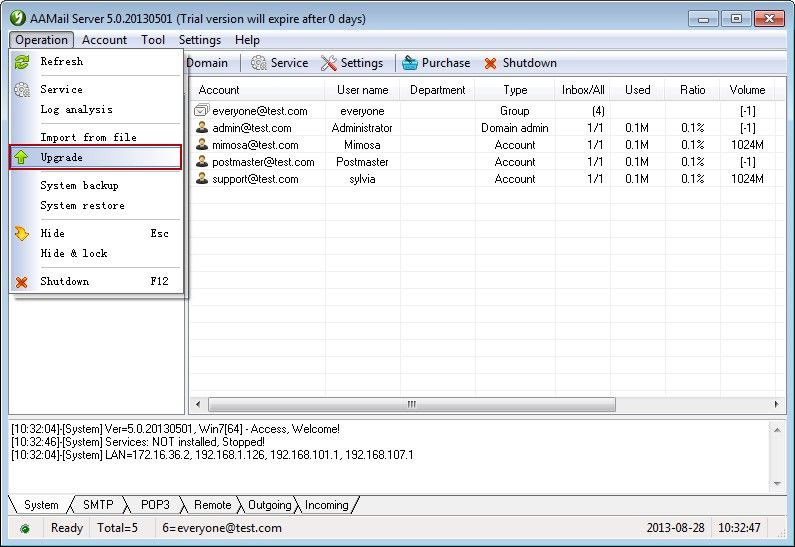Select Log analysis menu entry
Screen dimensions: 795x547
tap(96, 110)
